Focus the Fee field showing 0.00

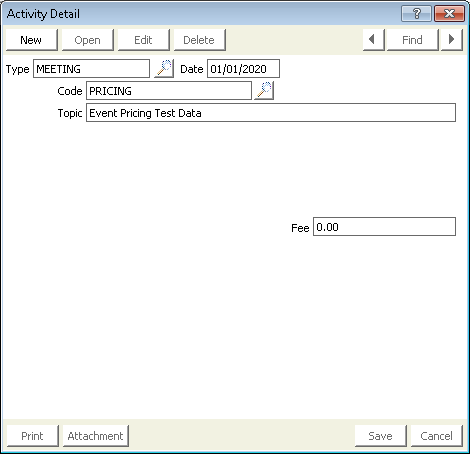(x=384, y=227)
